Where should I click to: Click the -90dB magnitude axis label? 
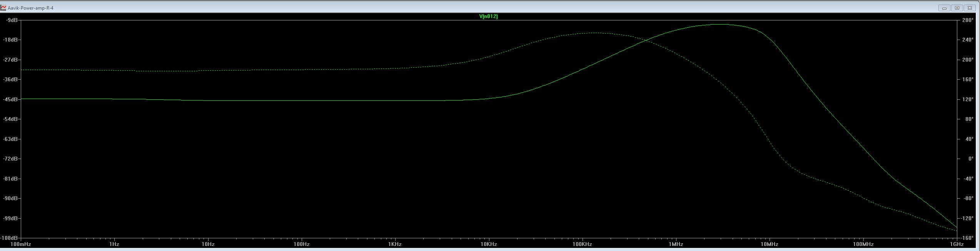pyautogui.click(x=10, y=198)
